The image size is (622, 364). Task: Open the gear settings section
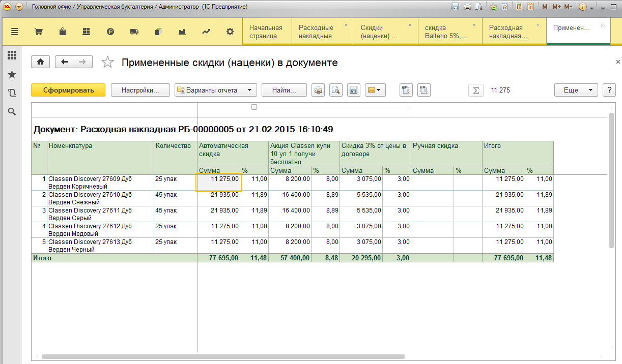point(230,32)
